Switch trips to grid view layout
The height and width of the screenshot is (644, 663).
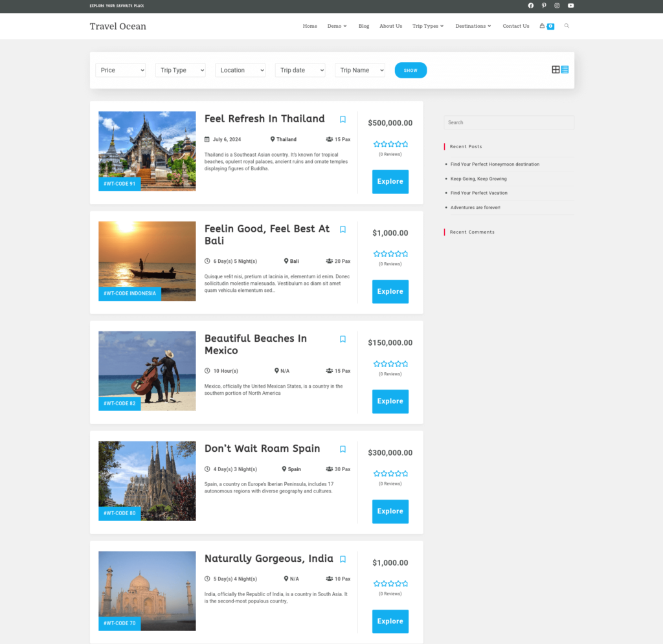coord(556,69)
